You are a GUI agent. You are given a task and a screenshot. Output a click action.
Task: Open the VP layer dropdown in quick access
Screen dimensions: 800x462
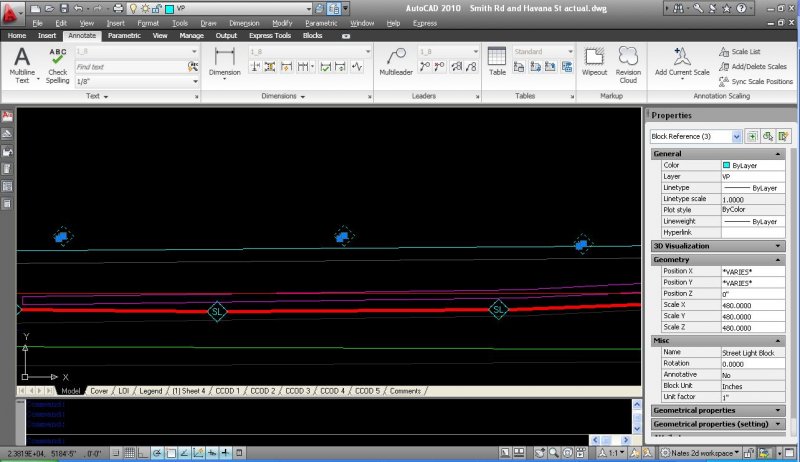308,9
